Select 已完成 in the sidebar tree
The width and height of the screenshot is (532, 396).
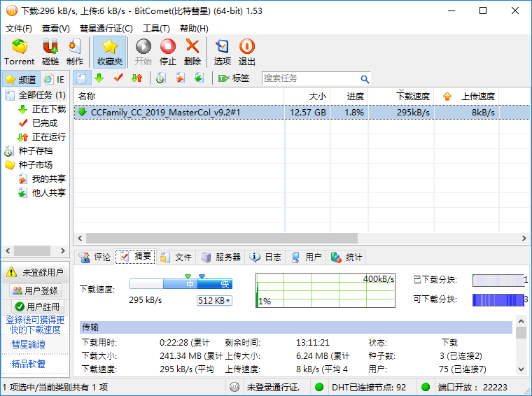[45, 123]
